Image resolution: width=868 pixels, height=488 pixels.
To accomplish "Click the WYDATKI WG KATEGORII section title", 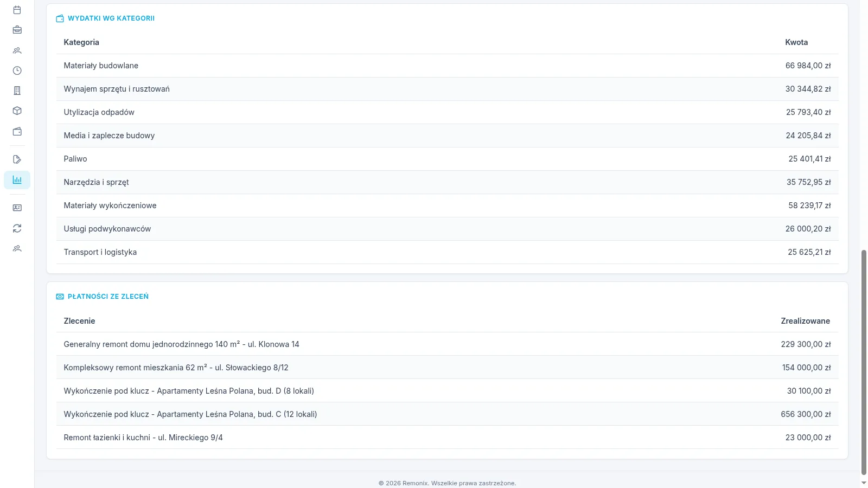I will [x=111, y=18].
